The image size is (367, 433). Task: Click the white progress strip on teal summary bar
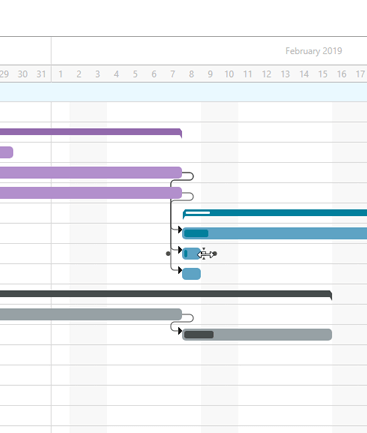click(x=198, y=213)
